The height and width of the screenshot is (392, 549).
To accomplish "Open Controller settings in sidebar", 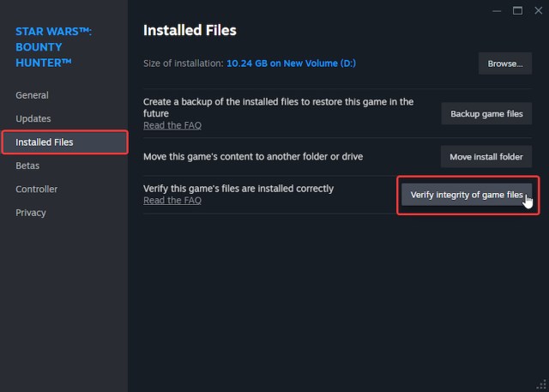I will [x=37, y=189].
